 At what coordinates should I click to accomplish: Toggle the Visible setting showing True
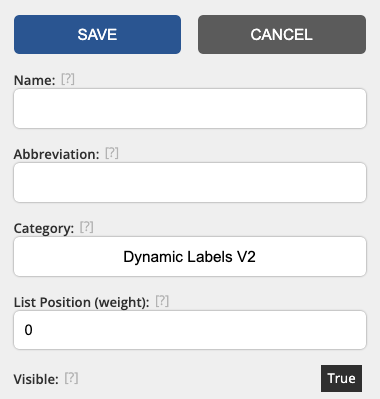(x=341, y=378)
